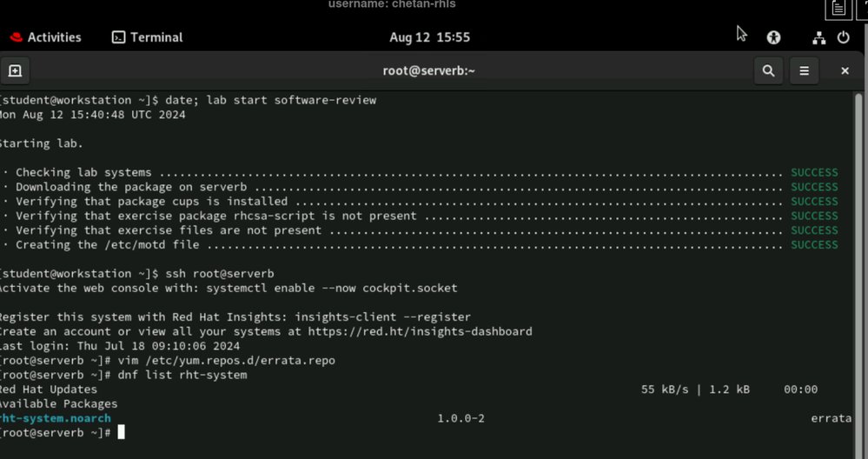Open the power menu icon
Screen dimensions: 868x459
coord(843,37)
